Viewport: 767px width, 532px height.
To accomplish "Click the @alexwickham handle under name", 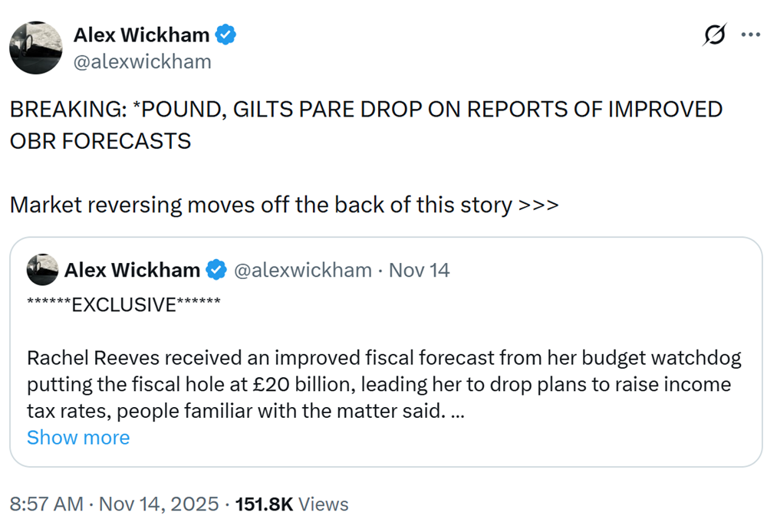I will pos(141,62).
